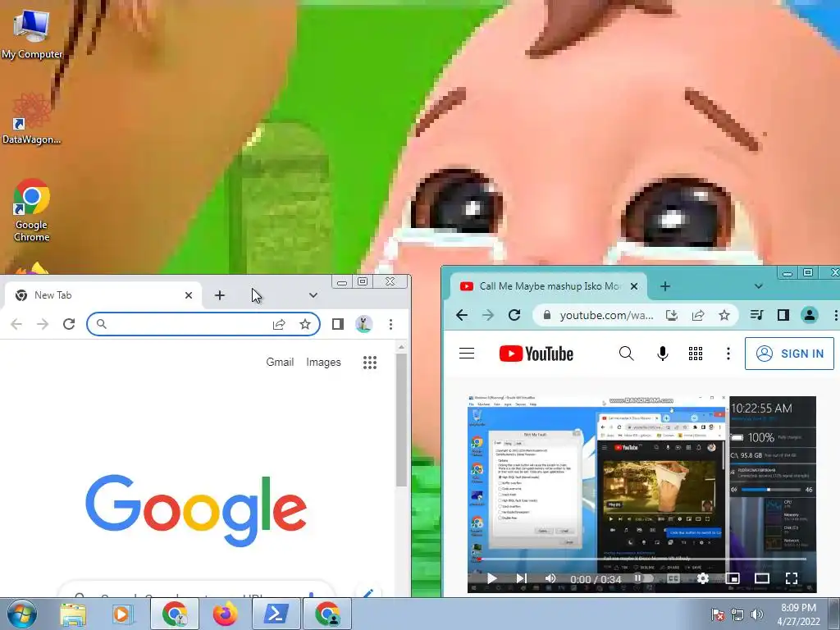Go forward in YouTube window
The image size is (840, 630).
488,315
